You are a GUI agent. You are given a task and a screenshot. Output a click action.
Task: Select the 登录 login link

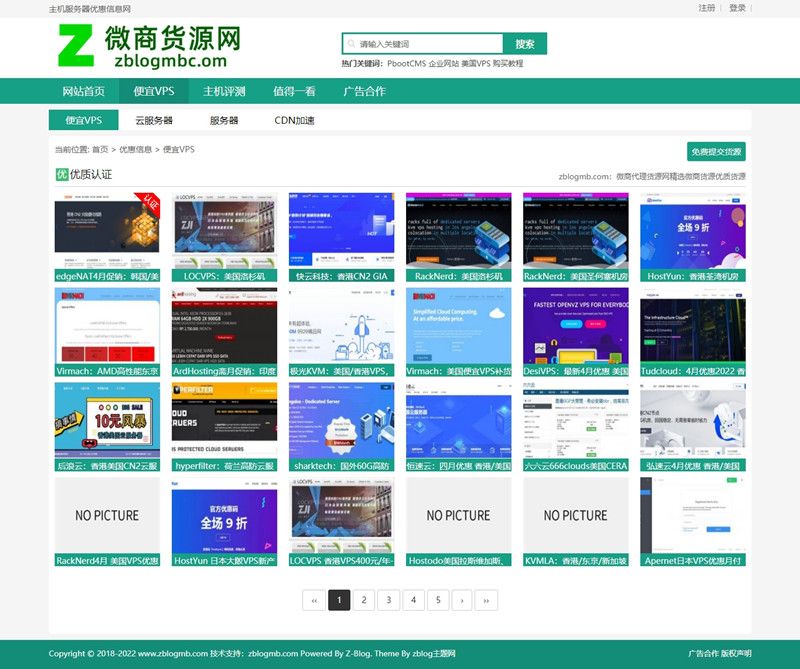pos(739,8)
